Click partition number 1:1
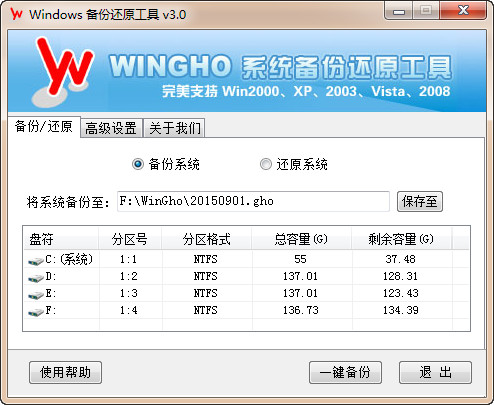The image size is (494, 405). point(129,259)
